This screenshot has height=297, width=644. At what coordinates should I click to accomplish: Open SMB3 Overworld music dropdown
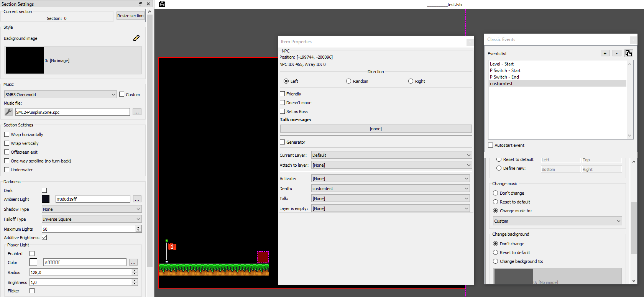coord(60,94)
